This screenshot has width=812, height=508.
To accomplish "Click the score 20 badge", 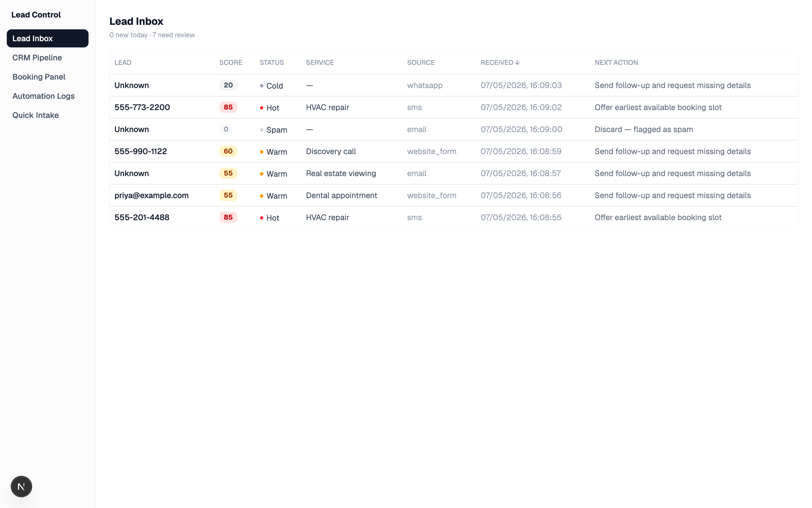I will pyautogui.click(x=228, y=85).
